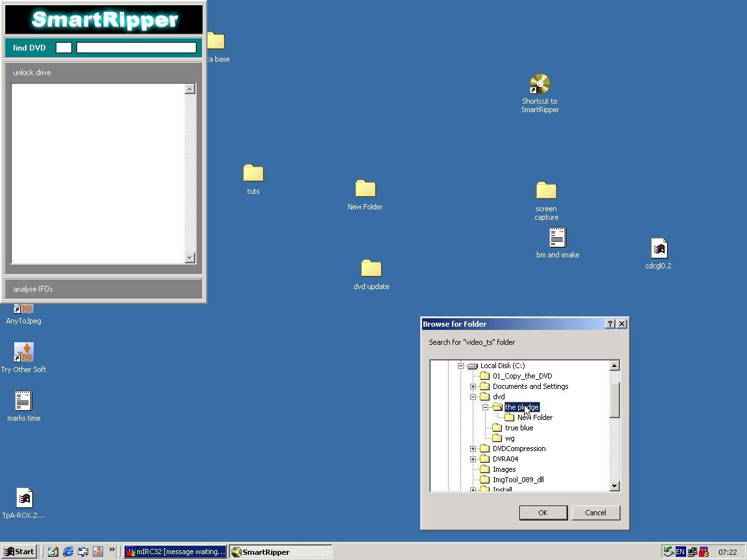747x560 pixels.
Task: Click the find DVD label in SmartRipper
Action: (x=29, y=47)
